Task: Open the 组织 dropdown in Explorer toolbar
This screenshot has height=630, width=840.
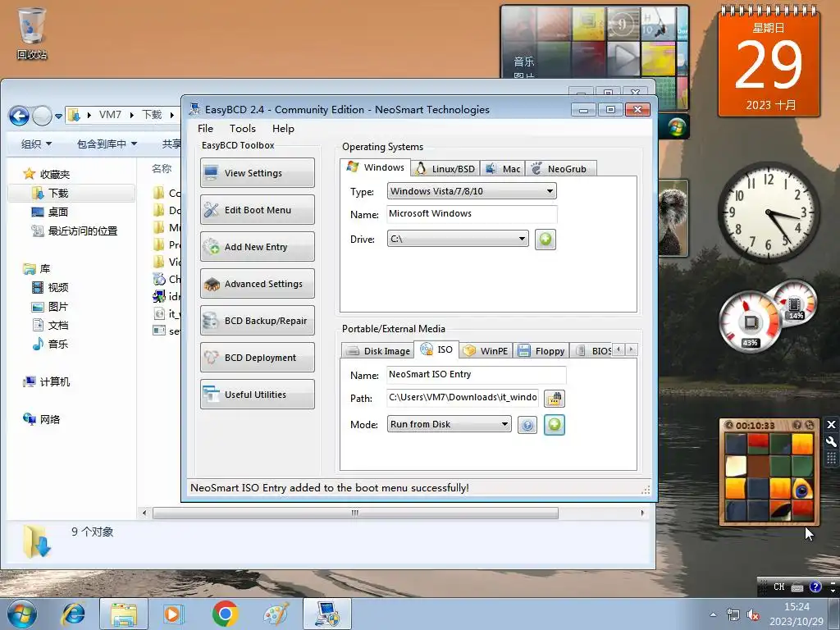Action: click(x=36, y=144)
